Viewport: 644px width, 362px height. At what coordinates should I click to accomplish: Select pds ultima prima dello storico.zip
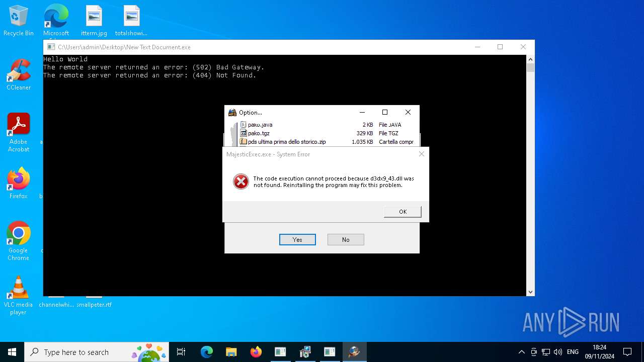pyautogui.click(x=287, y=142)
